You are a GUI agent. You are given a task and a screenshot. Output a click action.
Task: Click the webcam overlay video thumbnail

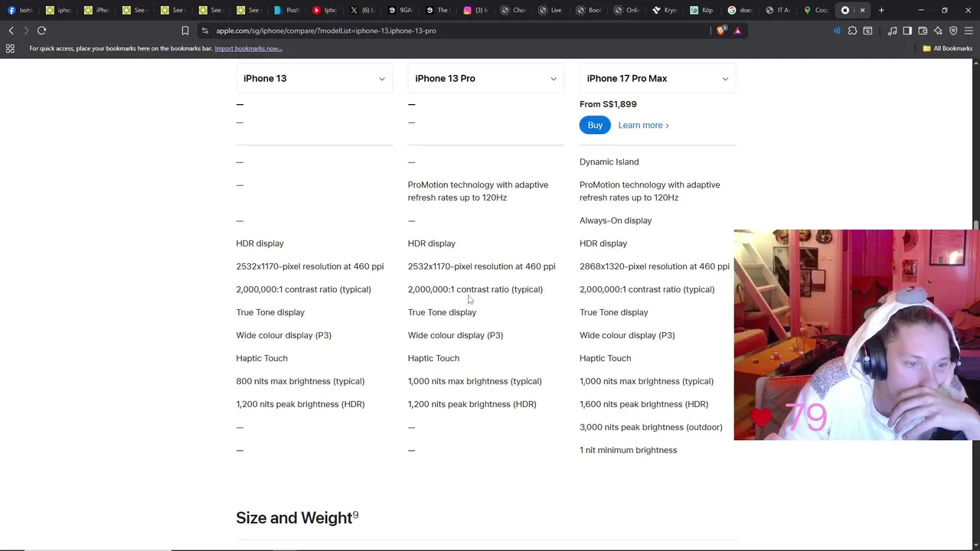[857, 334]
